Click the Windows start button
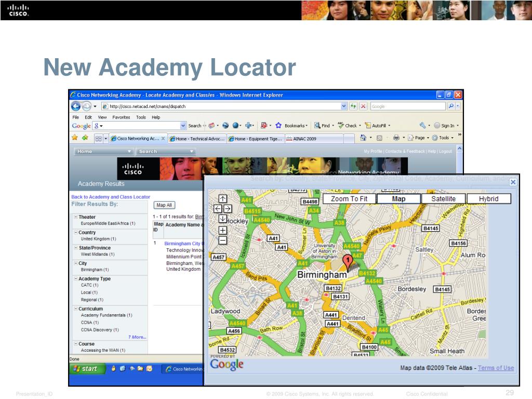The image size is (532, 399). click(x=88, y=369)
